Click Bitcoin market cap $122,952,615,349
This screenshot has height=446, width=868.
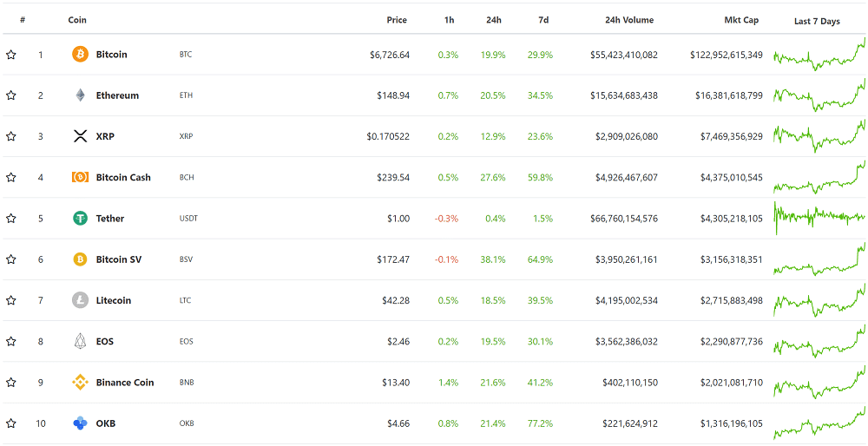pos(727,55)
